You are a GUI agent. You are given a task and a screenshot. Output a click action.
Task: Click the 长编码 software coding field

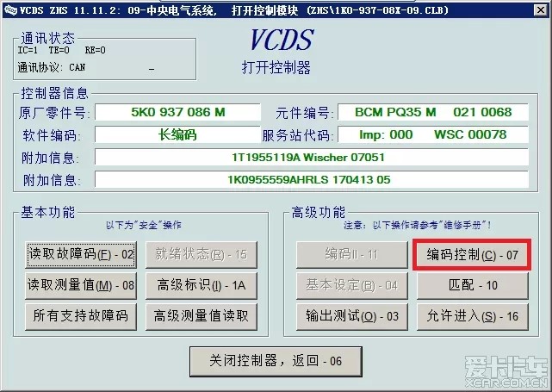coord(177,134)
